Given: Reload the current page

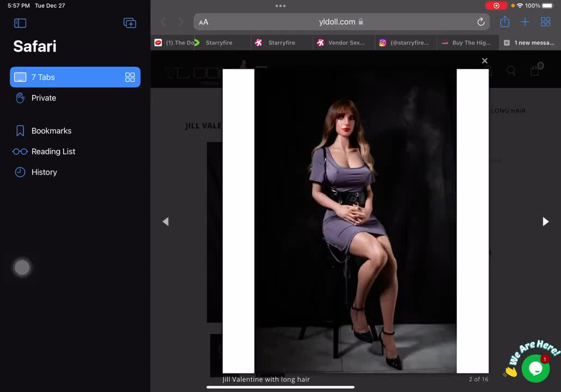Looking at the screenshot, I should pos(481,22).
